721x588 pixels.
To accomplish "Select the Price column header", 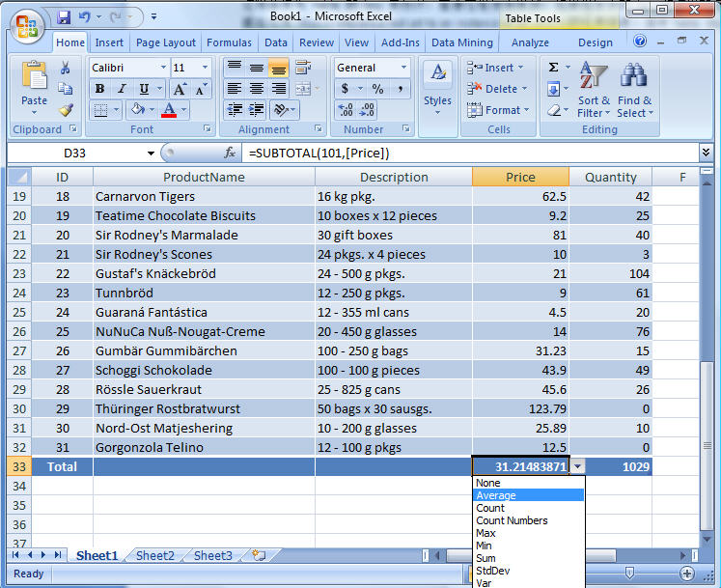I will 520,177.
